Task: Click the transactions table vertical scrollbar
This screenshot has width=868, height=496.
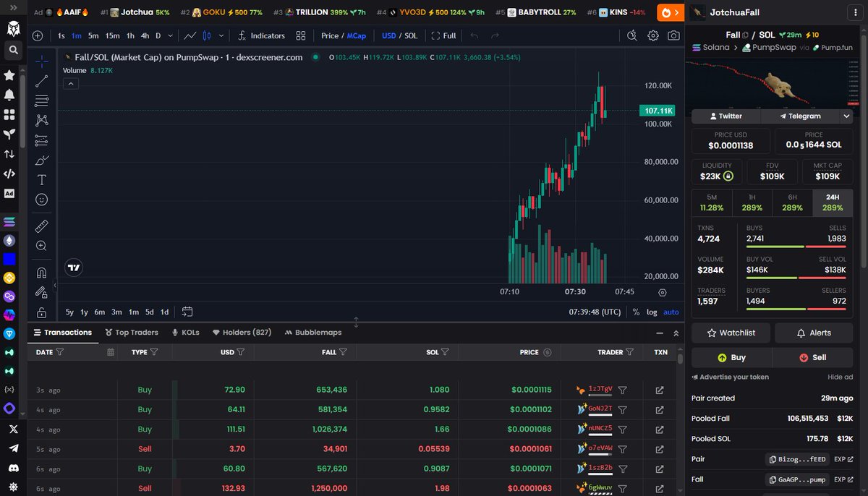Action: coord(680,358)
